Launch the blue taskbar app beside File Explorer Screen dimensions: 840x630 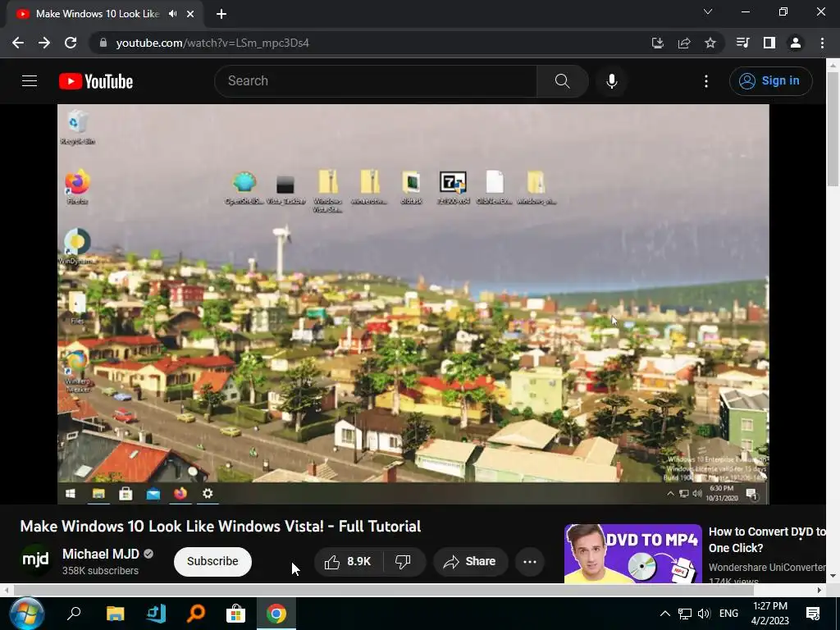pyautogui.click(x=156, y=614)
